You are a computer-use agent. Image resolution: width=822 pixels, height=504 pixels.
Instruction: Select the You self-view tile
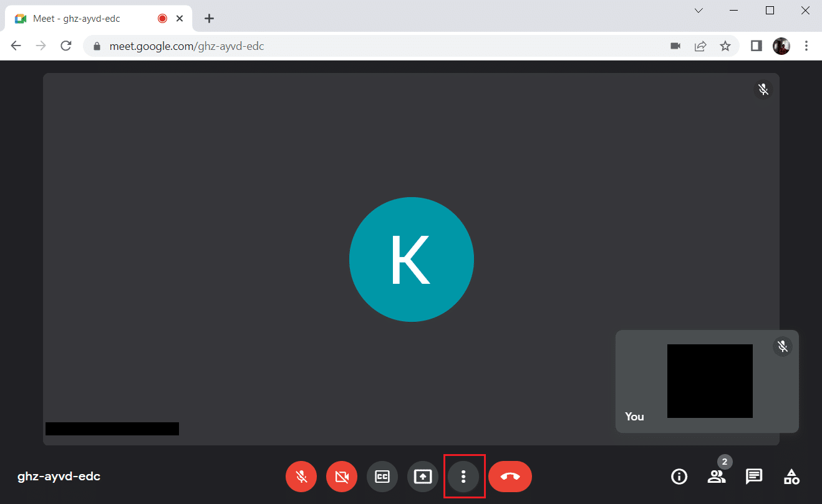[707, 381]
